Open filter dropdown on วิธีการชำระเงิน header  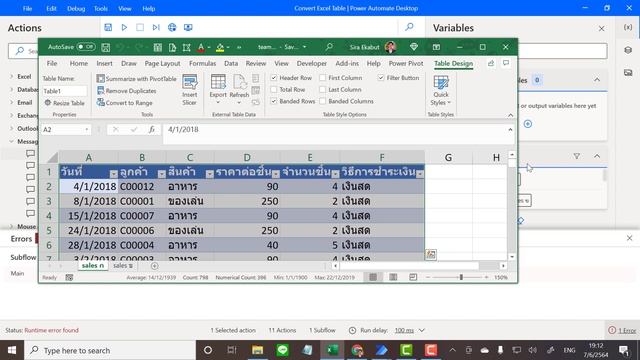420,174
